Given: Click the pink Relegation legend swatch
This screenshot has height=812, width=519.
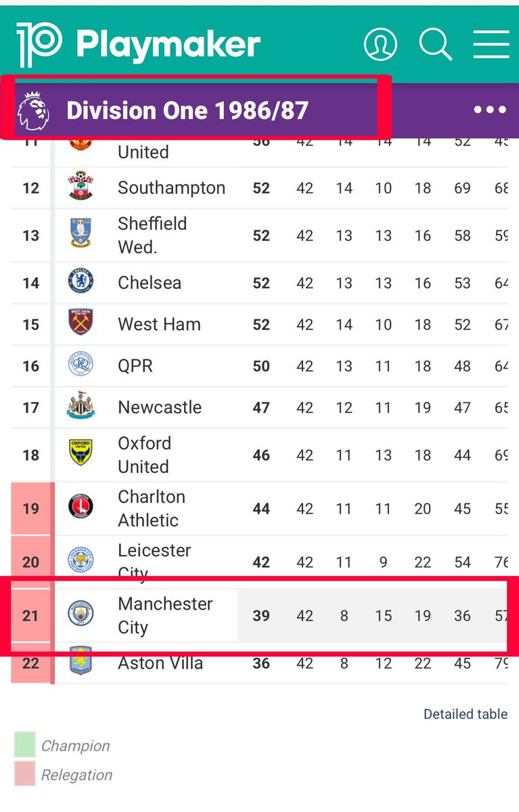Looking at the screenshot, I should tap(24, 774).
